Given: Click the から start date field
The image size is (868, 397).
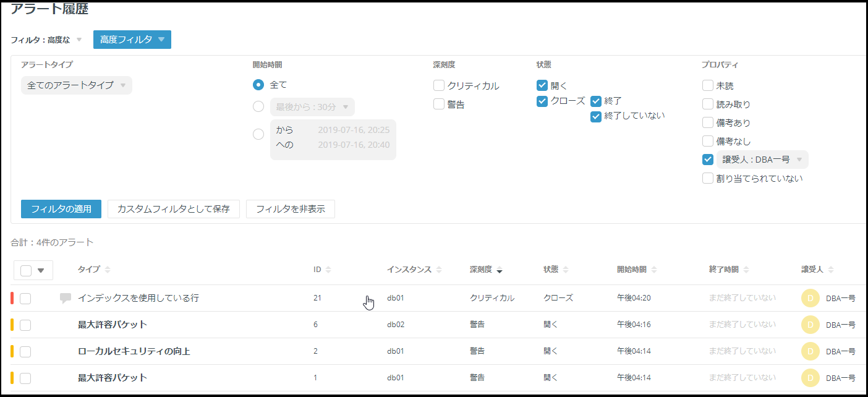Looking at the screenshot, I should 333,130.
